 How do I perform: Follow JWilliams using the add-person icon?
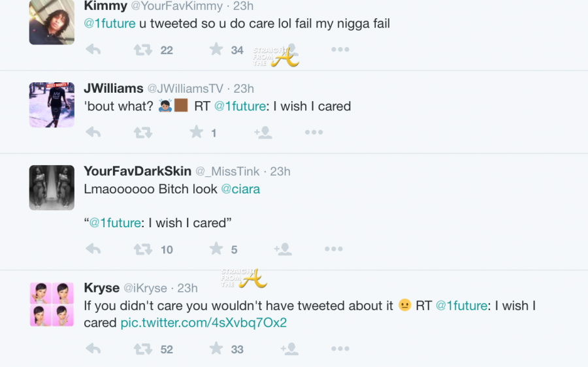click(263, 133)
